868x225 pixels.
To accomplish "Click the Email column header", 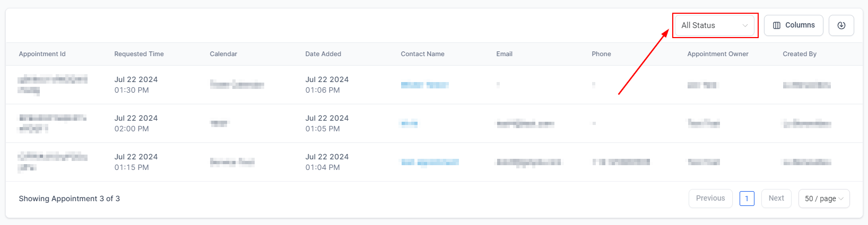I will (x=504, y=54).
